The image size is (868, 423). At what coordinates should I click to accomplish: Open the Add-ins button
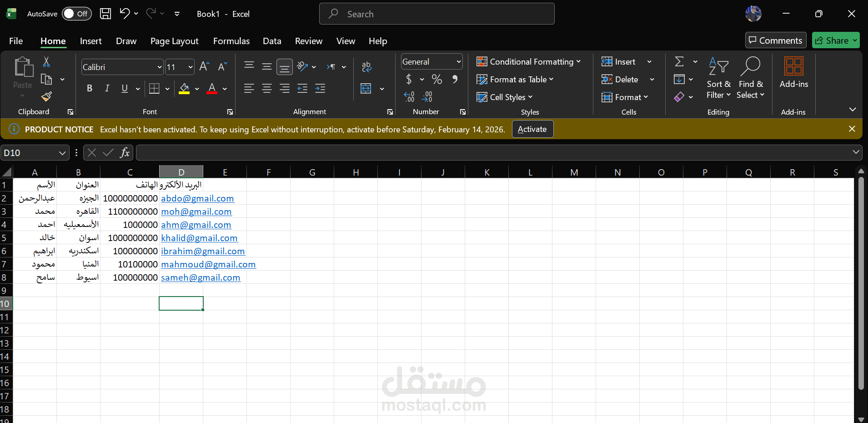[794, 73]
